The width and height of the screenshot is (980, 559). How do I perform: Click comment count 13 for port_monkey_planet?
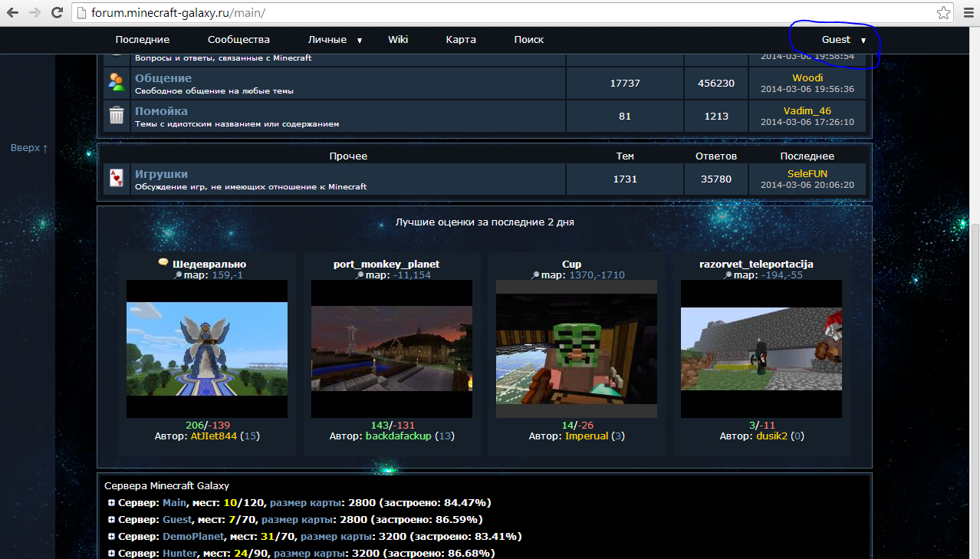[x=445, y=436]
